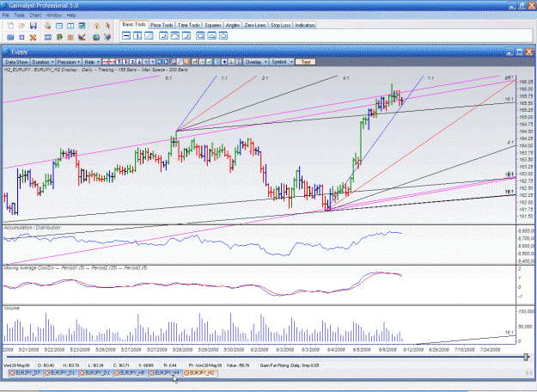The height and width of the screenshot is (392, 537).
Task: Select the vertical line drawing tool
Action: (137, 35)
